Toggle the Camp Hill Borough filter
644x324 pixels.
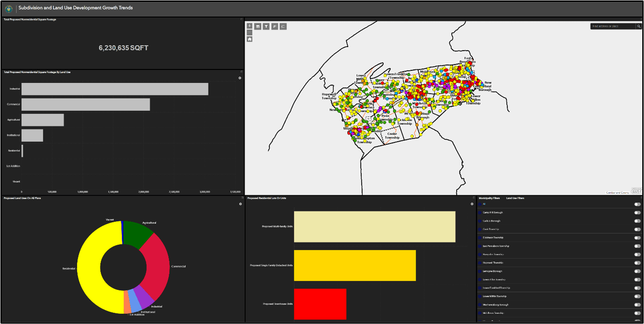click(637, 212)
